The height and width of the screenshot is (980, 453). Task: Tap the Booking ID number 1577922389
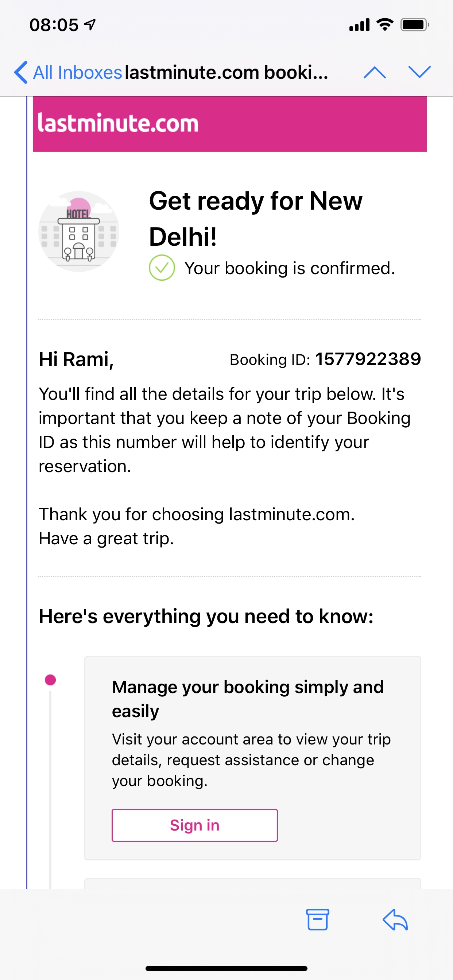[368, 359]
